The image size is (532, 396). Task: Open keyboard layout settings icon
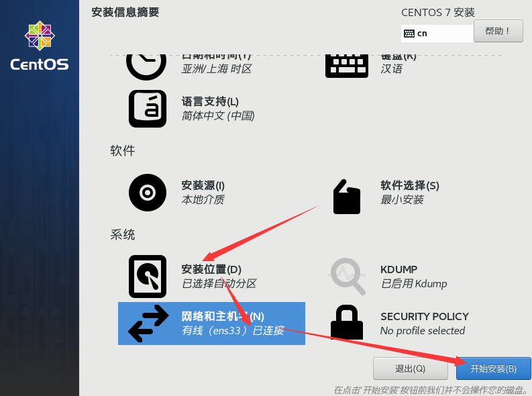[346, 66]
